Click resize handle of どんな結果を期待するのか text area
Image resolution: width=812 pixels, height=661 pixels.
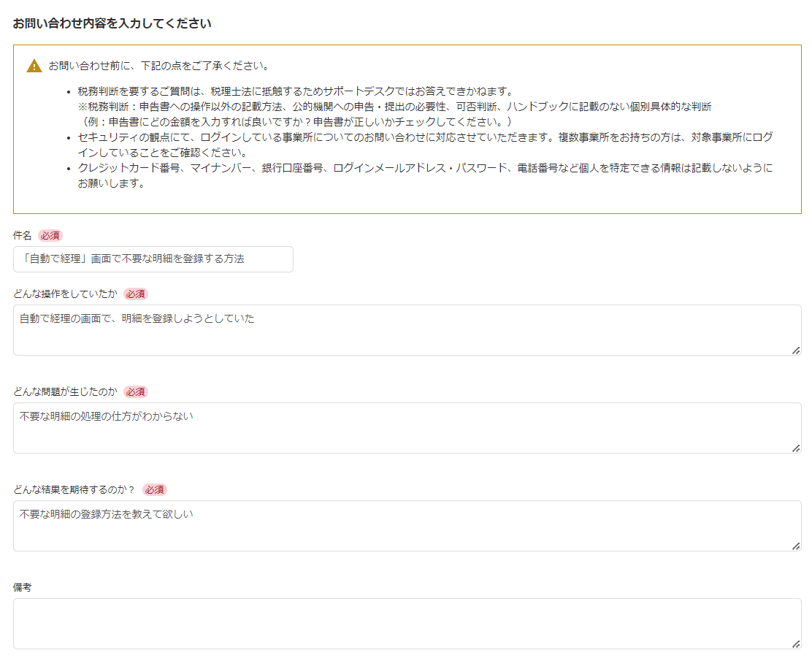tap(796, 546)
